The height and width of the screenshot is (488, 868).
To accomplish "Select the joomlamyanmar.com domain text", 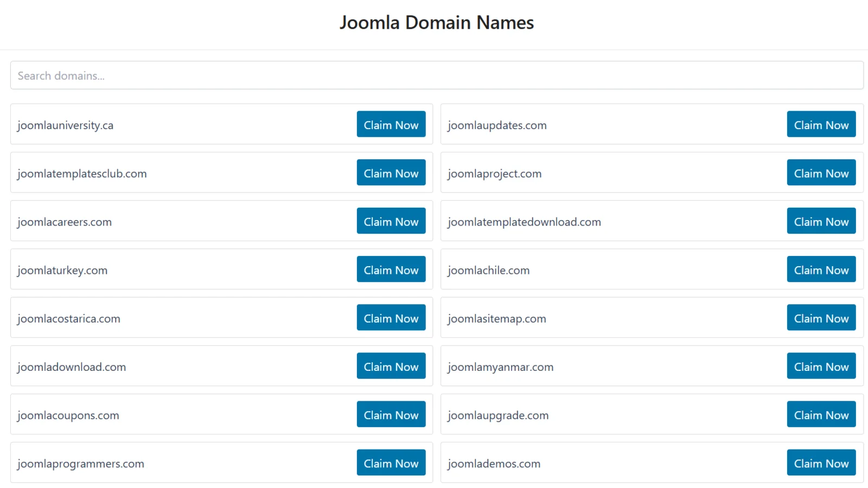I will pos(501,367).
